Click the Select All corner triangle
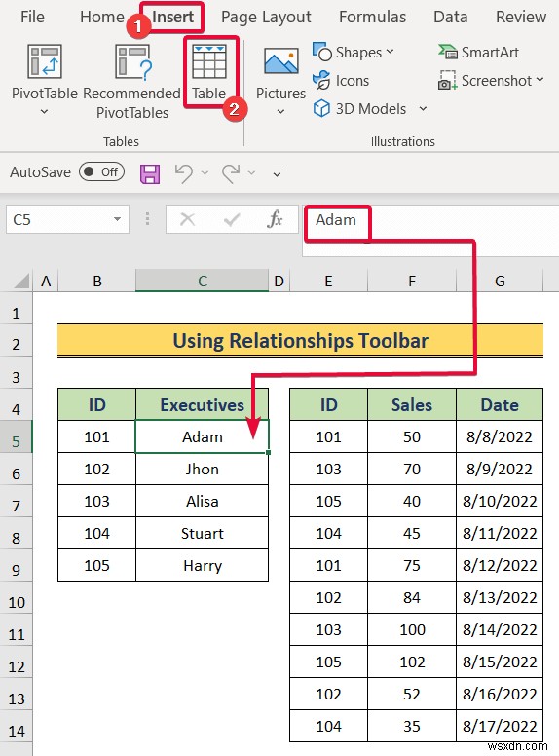 coord(21,281)
